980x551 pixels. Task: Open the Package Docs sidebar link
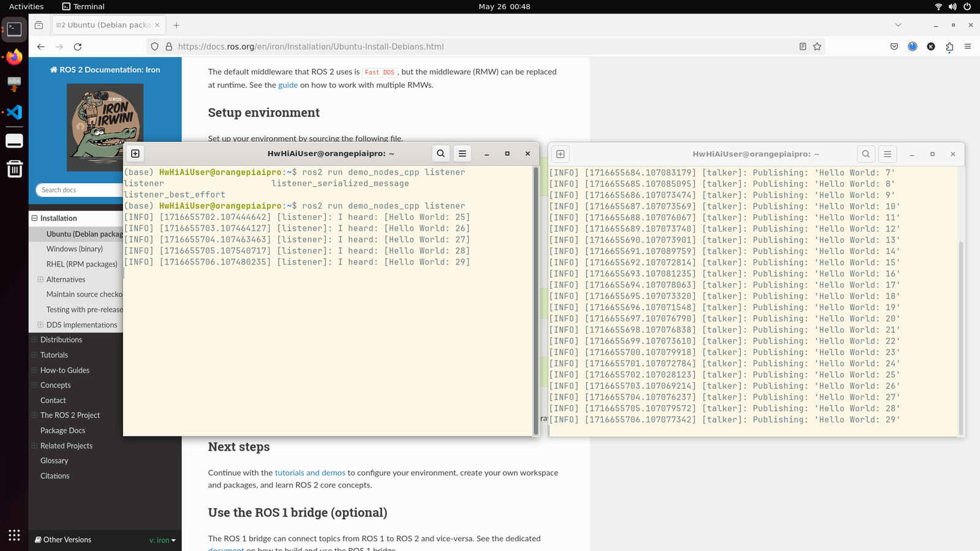[62, 430]
